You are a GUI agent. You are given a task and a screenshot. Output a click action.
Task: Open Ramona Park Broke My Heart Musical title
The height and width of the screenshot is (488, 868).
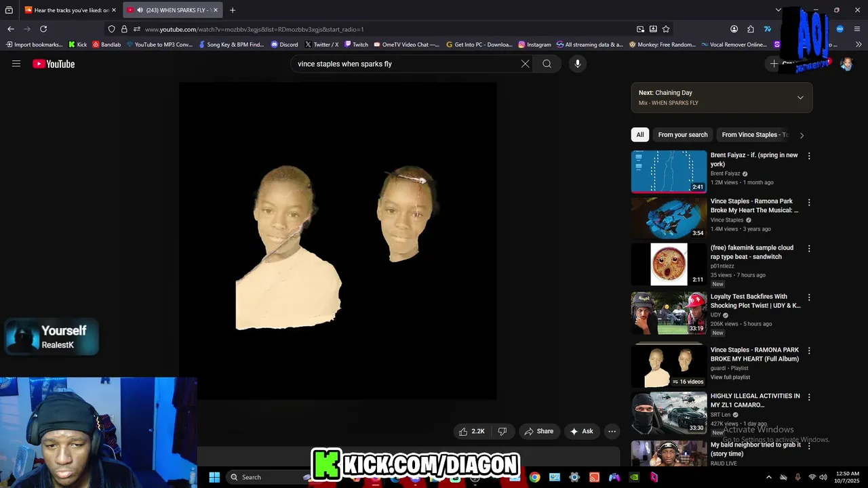coord(754,205)
